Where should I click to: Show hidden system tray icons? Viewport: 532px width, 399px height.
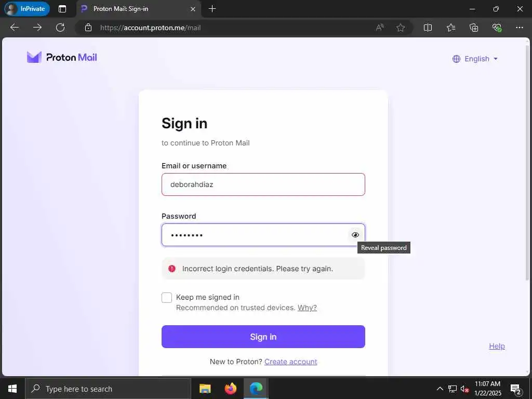tap(440, 389)
